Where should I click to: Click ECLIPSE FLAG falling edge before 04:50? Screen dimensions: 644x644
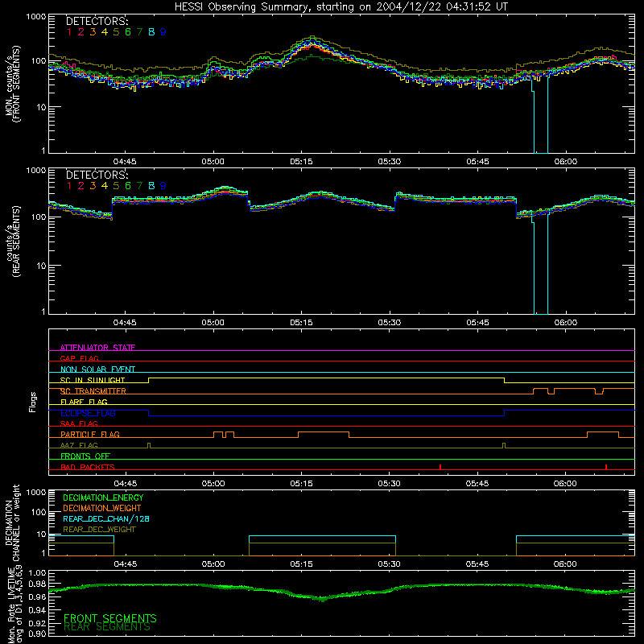tap(149, 413)
